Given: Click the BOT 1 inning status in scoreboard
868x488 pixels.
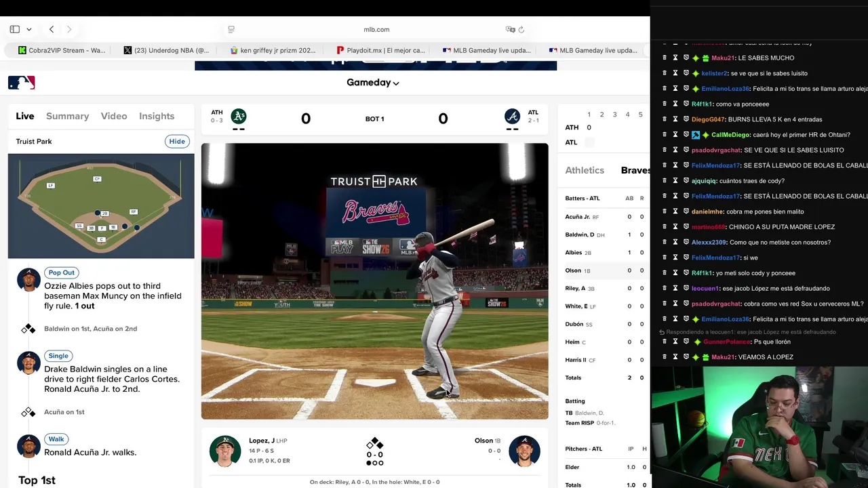Looking at the screenshot, I should pyautogui.click(x=374, y=119).
